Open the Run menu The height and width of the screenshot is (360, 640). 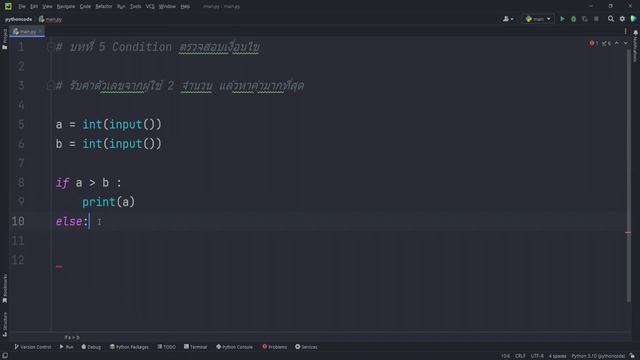click(121, 6)
